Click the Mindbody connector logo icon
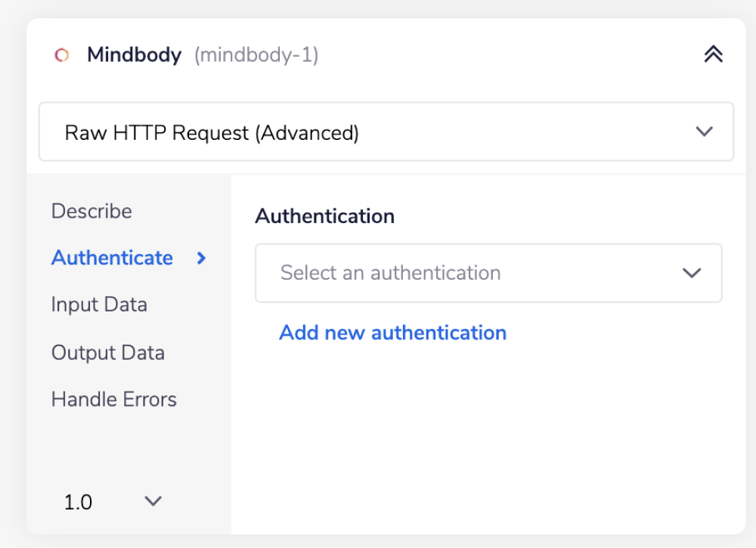Viewport: 756px width, 548px height. 61,54
